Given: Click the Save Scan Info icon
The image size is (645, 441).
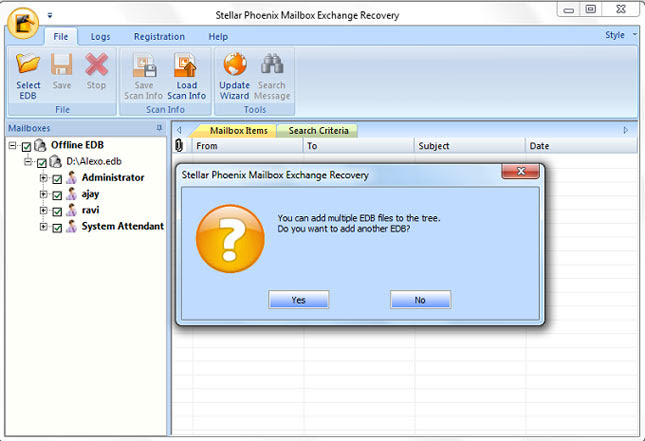Looking at the screenshot, I should point(144,65).
